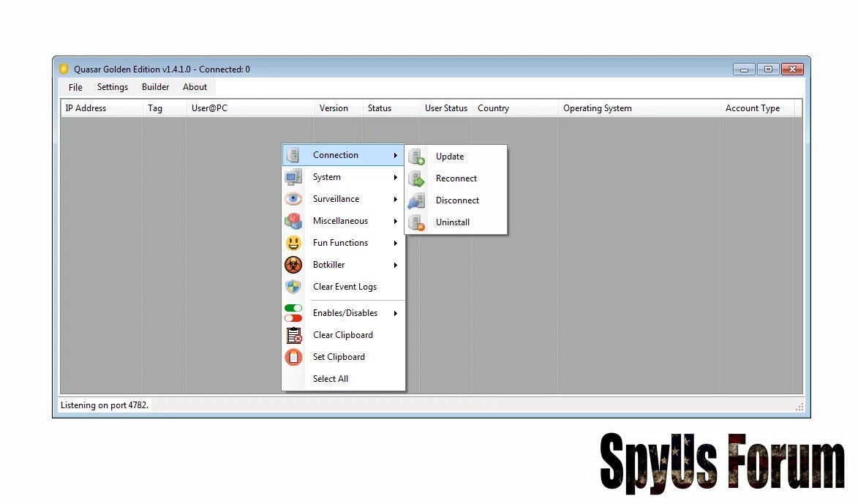Expand the Connection submenu arrow
Image resolution: width=858 pixels, height=504 pixels.
point(395,155)
